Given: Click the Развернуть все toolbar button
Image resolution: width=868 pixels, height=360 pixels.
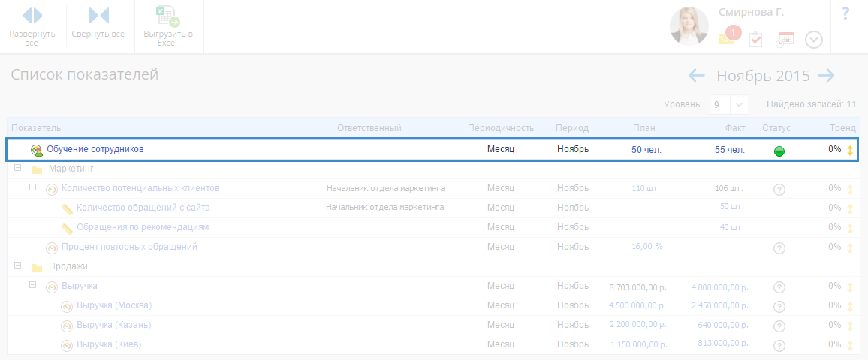Looking at the screenshot, I should [32, 26].
